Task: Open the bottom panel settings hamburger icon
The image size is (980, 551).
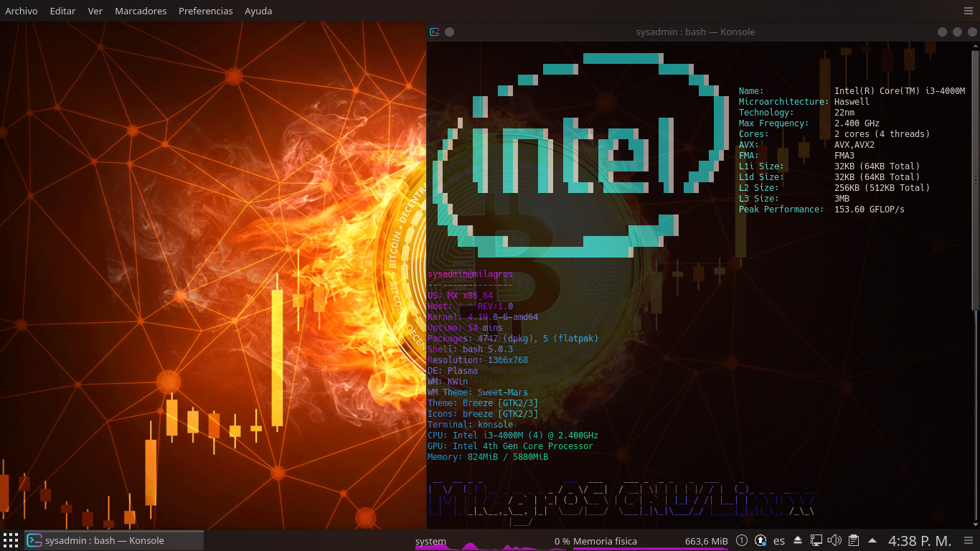Action: pyautogui.click(x=969, y=541)
